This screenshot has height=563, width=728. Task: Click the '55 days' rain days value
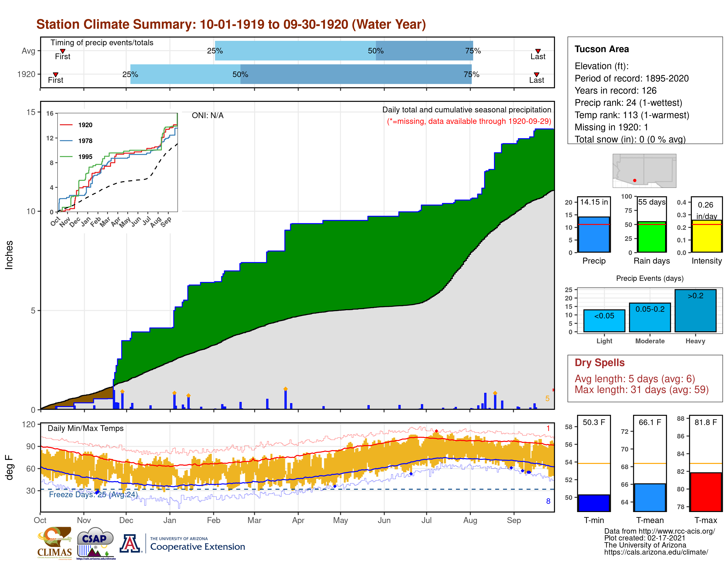point(652,202)
